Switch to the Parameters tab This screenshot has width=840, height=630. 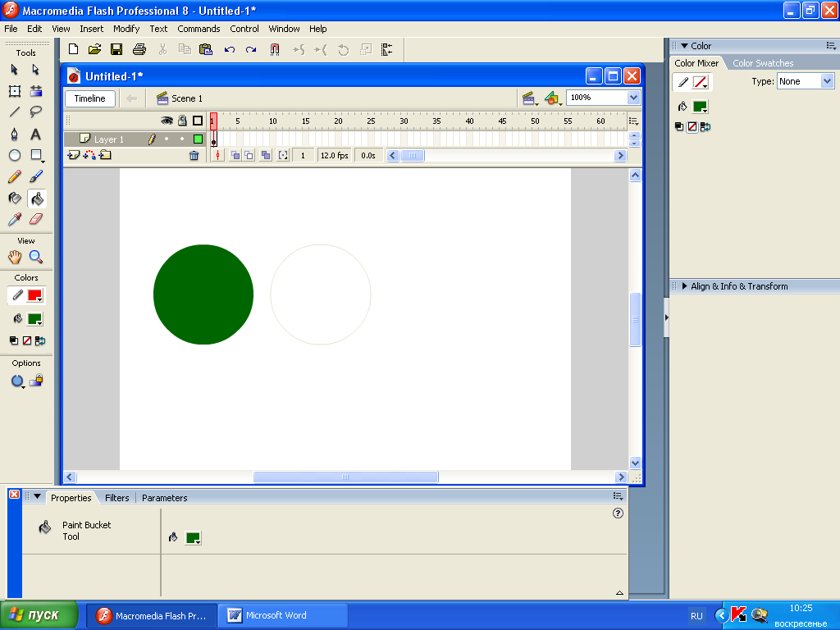[x=164, y=498]
